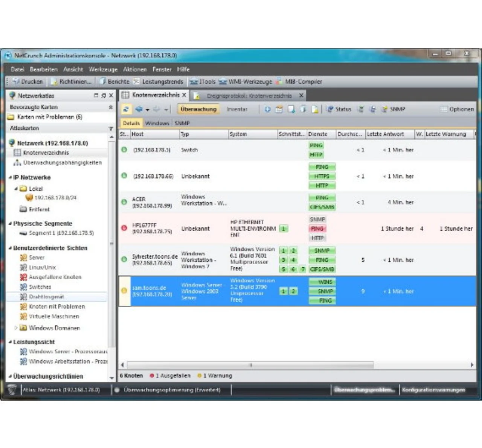The image size is (482, 448).
Task: Open Überwachungsabhängigkeiten in the atlas tree
Action: (62, 163)
